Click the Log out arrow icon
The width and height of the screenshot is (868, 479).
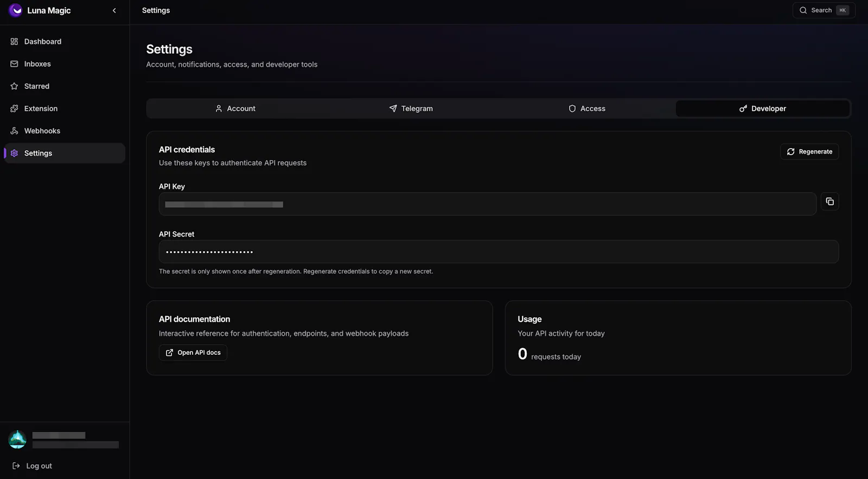[16, 466]
